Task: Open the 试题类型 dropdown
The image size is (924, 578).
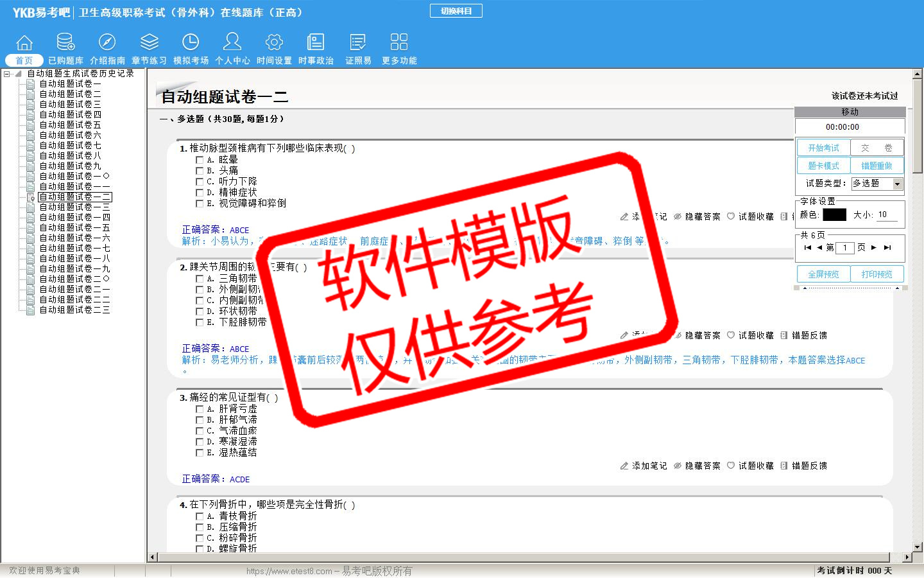Action: 897,184
